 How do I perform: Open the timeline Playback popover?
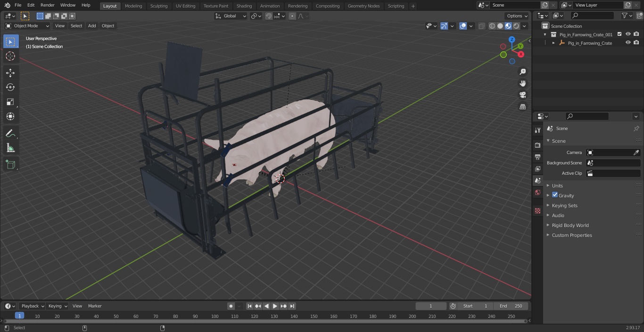tap(32, 306)
